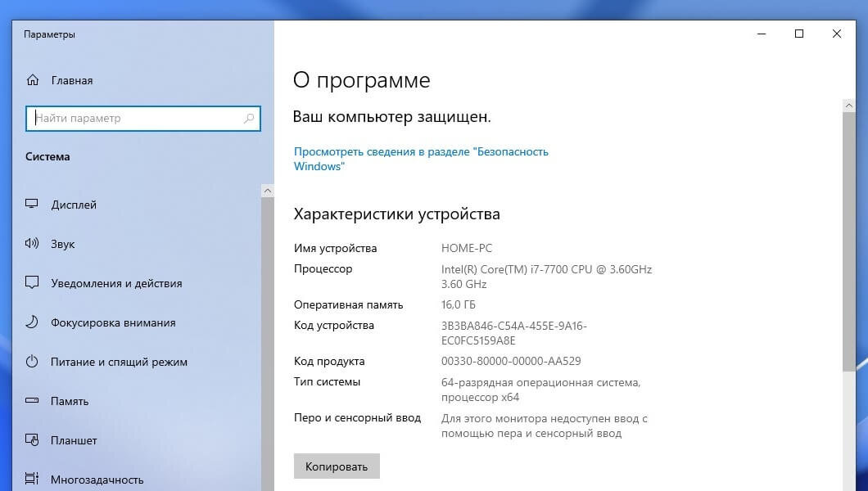
Task: Click the search magnifier icon
Action: (249, 118)
